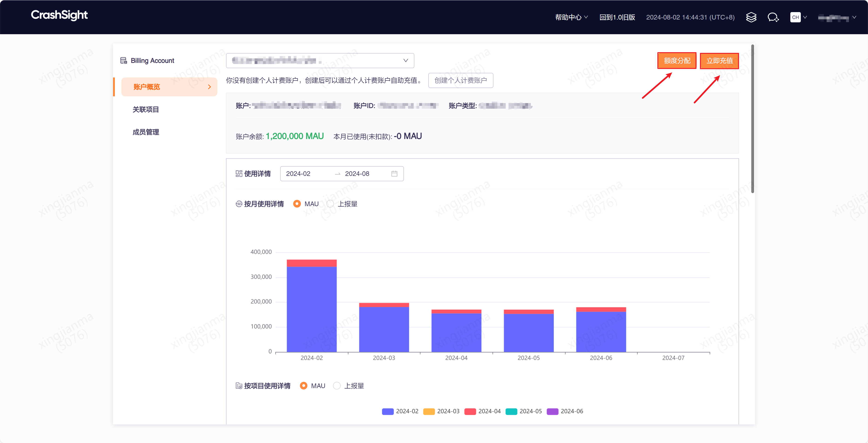Open the layers stack icon in header
The width and height of the screenshot is (868, 443).
(x=751, y=17)
